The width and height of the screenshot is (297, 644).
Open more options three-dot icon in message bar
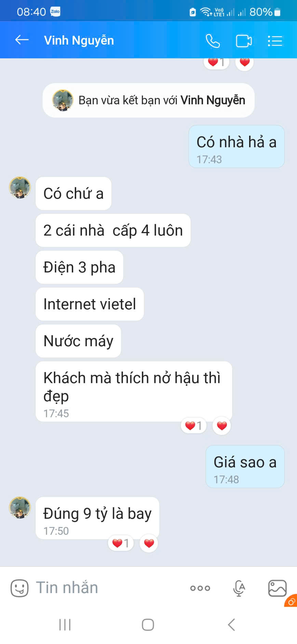tap(200, 588)
